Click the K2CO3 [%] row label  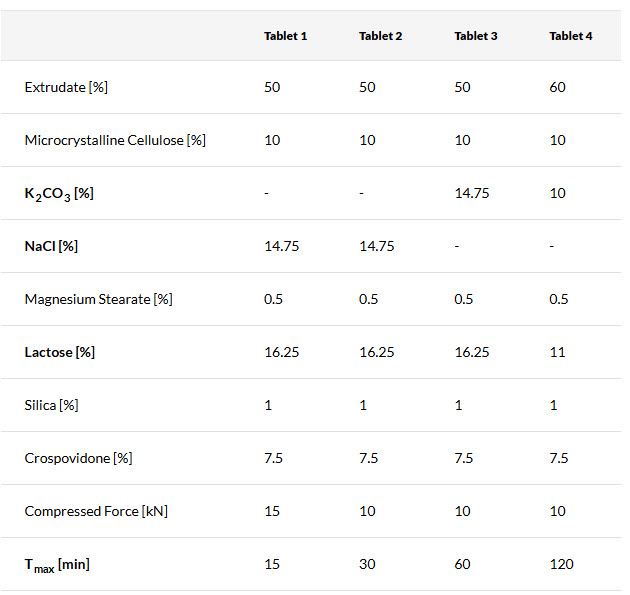pyautogui.click(x=59, y=193)
